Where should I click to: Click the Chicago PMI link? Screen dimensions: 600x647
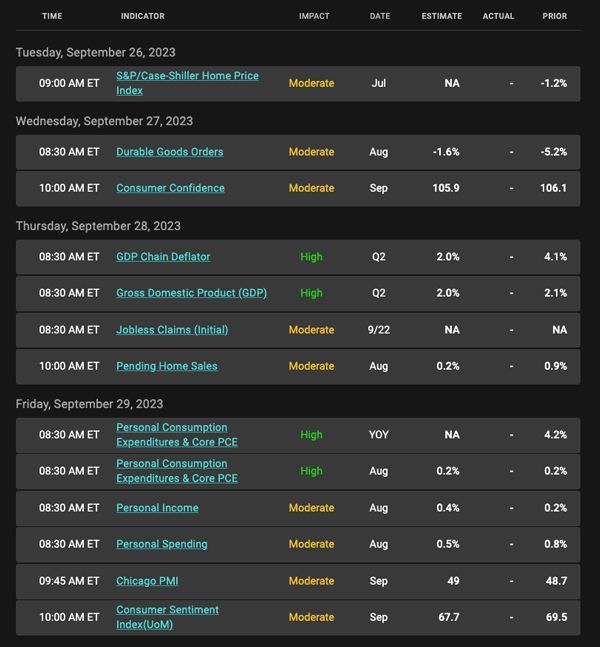point(147,581)
